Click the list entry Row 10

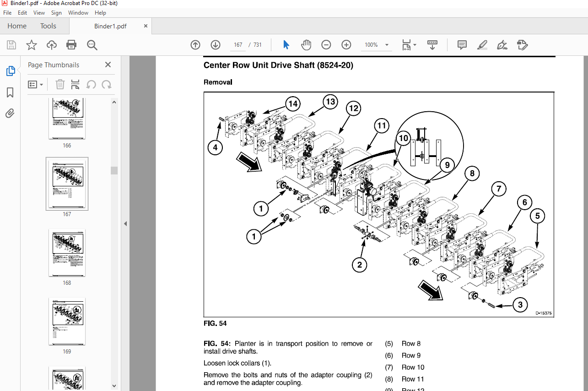[413, 367]
